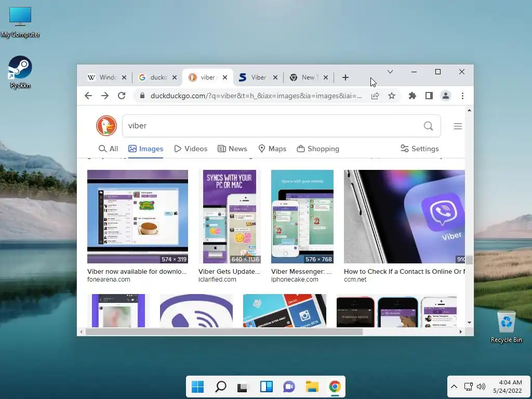Screen dimensions: 532x399
Task: Bookmark this page with the star
Action: [392, 96]
